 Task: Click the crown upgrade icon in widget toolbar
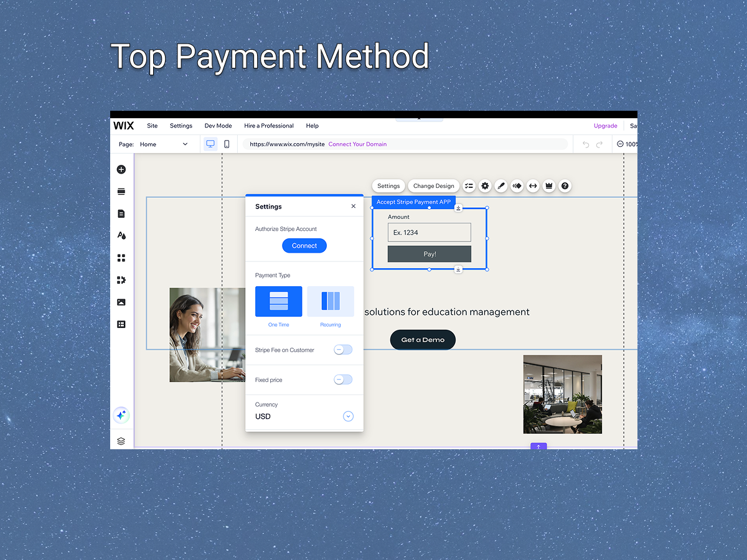pyautogui.click(x=549, y=185)
